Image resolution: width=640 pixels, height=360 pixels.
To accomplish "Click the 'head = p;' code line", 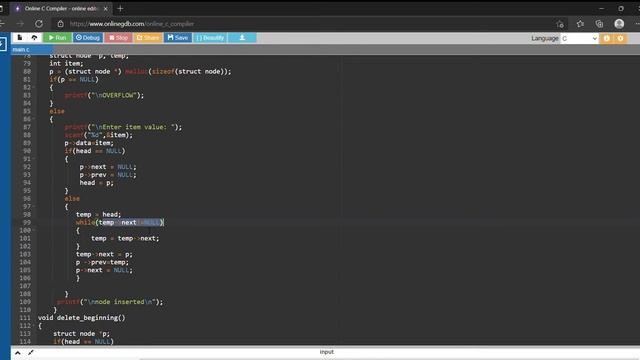I will pos(96,182).
